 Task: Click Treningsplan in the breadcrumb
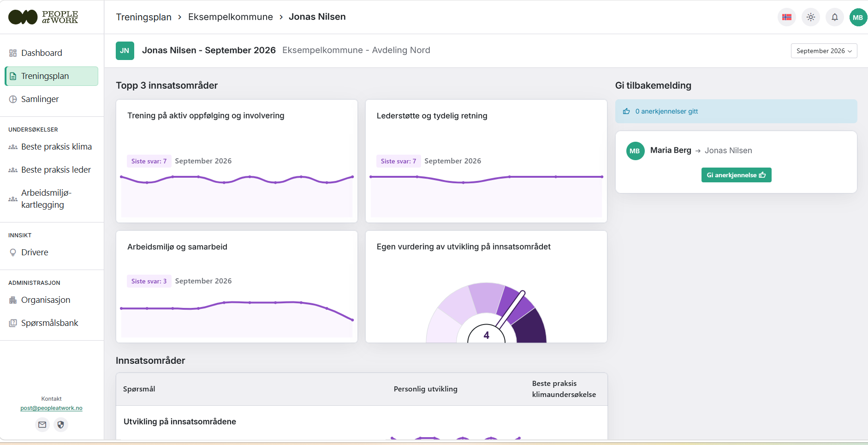click(143, 17)
